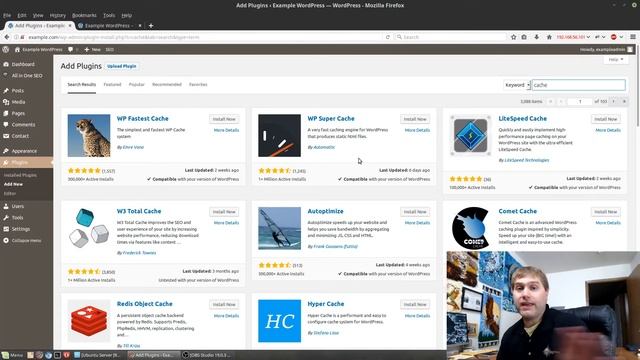Click the Firefox Search box
This screenshot has height=360, width=640.
pyautogui.click(x=450, y=37)
